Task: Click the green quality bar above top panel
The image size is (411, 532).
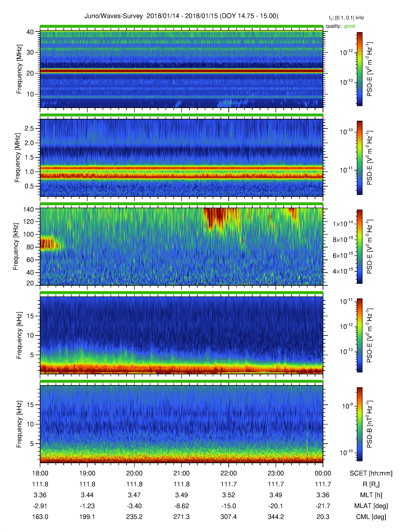Action: click(x=181, y=26)
